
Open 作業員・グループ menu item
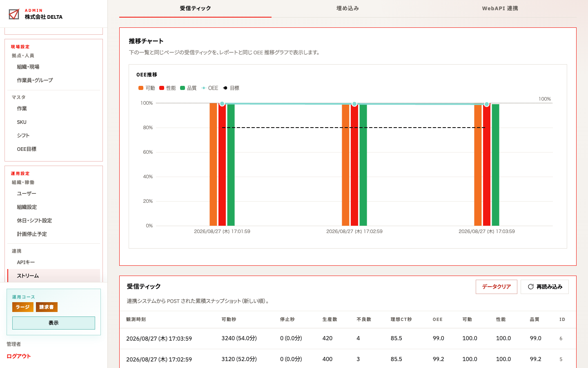[x=53, y=80]
